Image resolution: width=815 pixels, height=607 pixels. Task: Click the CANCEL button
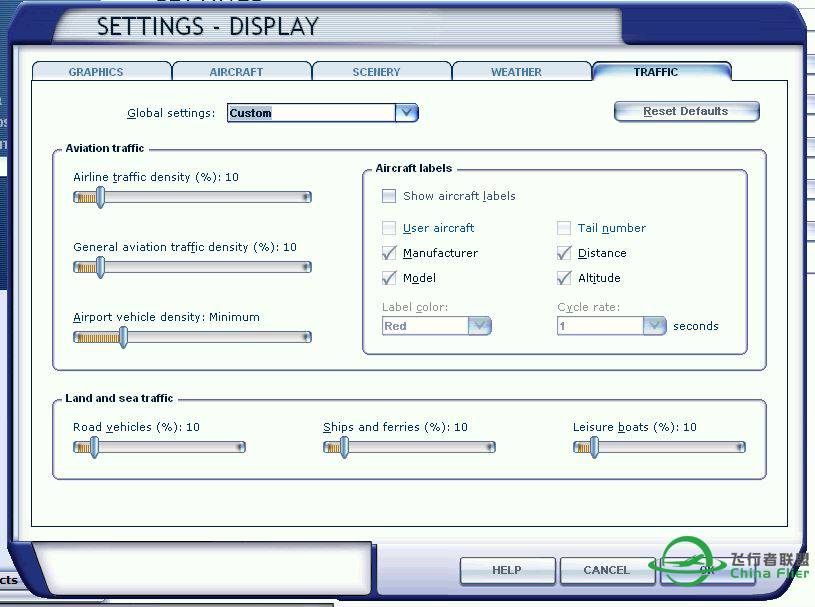tap(607, 570)
